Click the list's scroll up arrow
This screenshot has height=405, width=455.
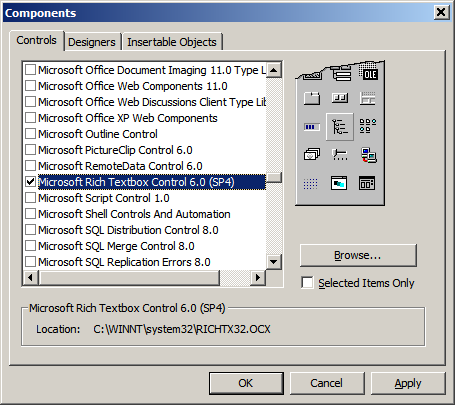point(274,70)
